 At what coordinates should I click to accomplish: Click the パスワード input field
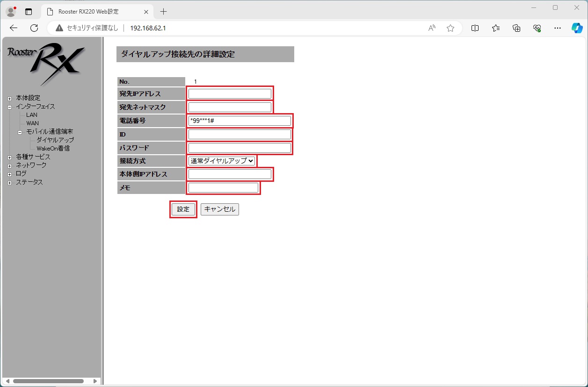tap(240, 148)
